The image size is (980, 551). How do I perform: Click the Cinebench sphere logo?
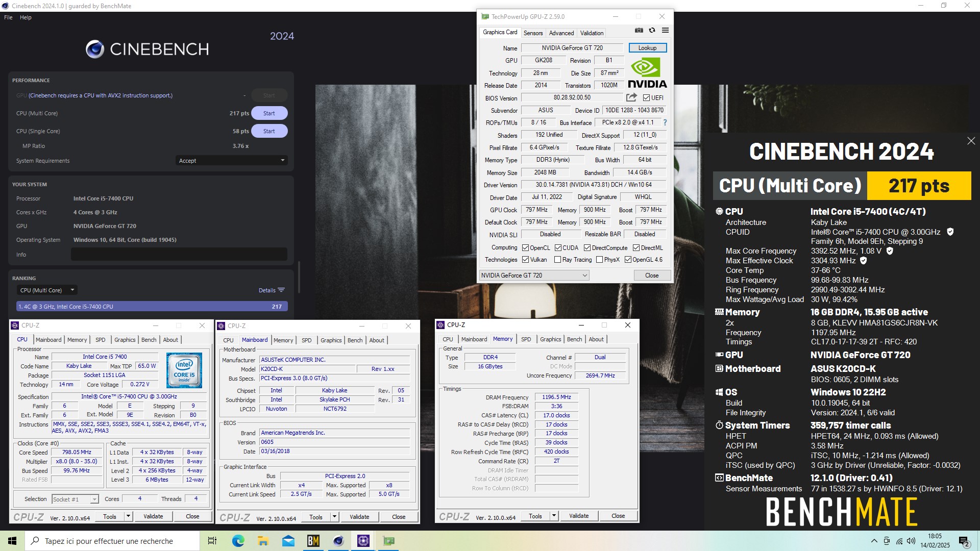click(95, 49)
